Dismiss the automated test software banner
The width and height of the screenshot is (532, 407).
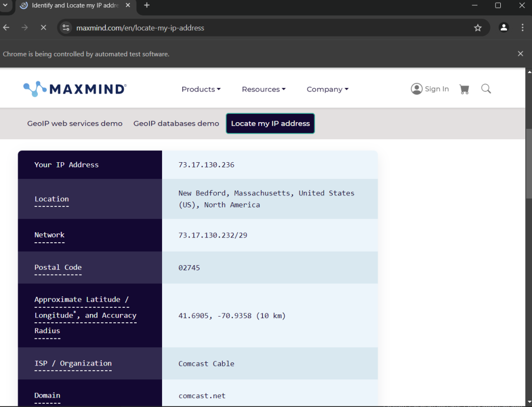click(x=521, y=54)
